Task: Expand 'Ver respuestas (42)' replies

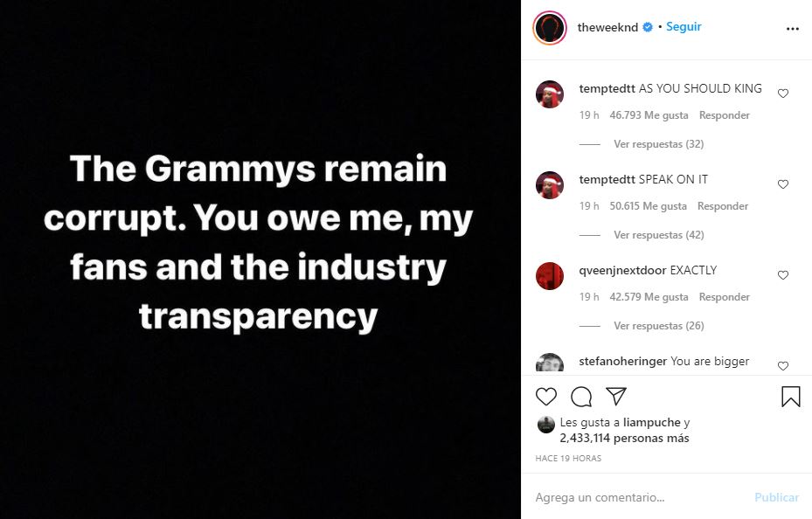Action: [x=658, y=235]
